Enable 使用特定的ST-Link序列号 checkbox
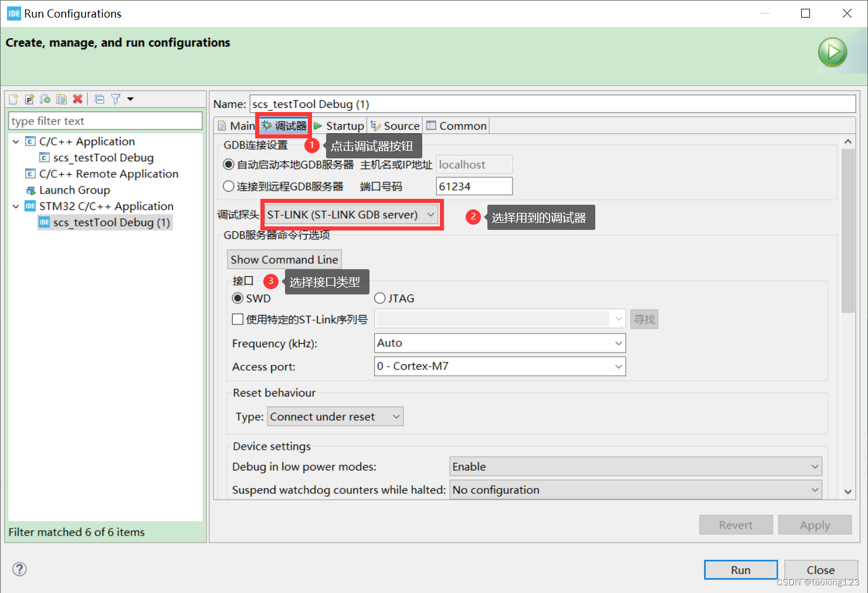Viewport: 868px width, 593px height. click(238, 319)
